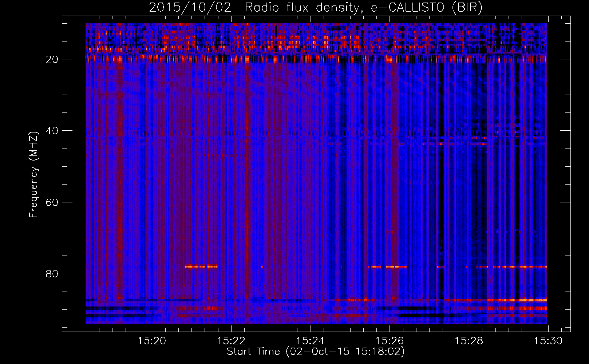
Task: Click the 15:20 time tick label
Action: (x=152, y=341)
